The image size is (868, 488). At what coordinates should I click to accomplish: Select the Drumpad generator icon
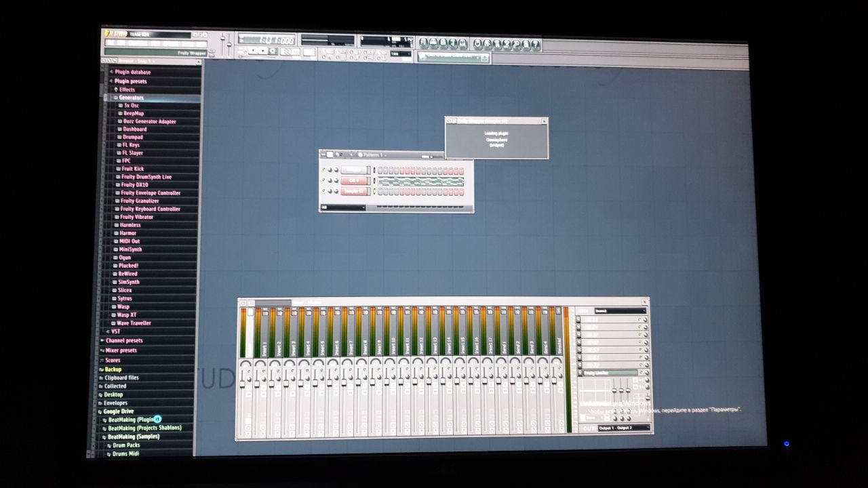(119, 137)
